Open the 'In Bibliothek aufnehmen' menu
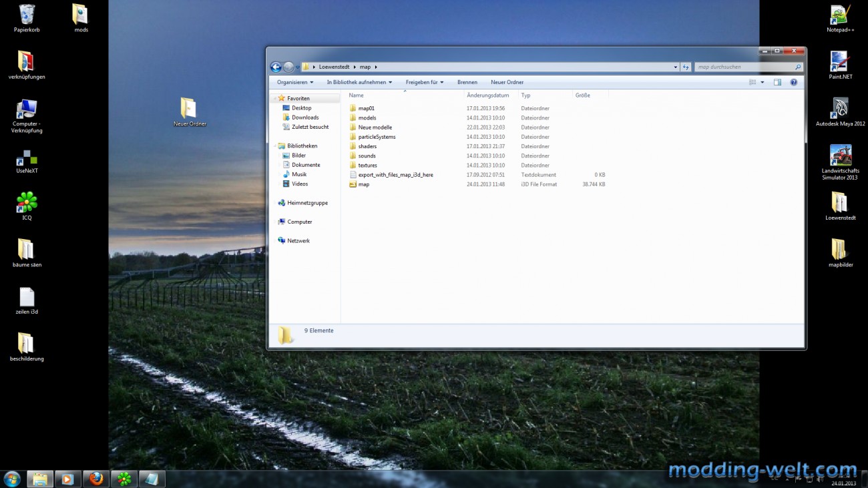This screenshot has width=868, height=488. tap(359, 82)
